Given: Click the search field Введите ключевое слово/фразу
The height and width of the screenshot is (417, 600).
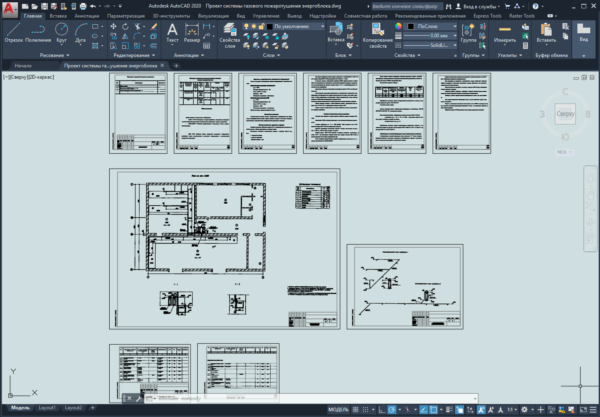Looking at the screenshot, I should click(x=407, y=6).
